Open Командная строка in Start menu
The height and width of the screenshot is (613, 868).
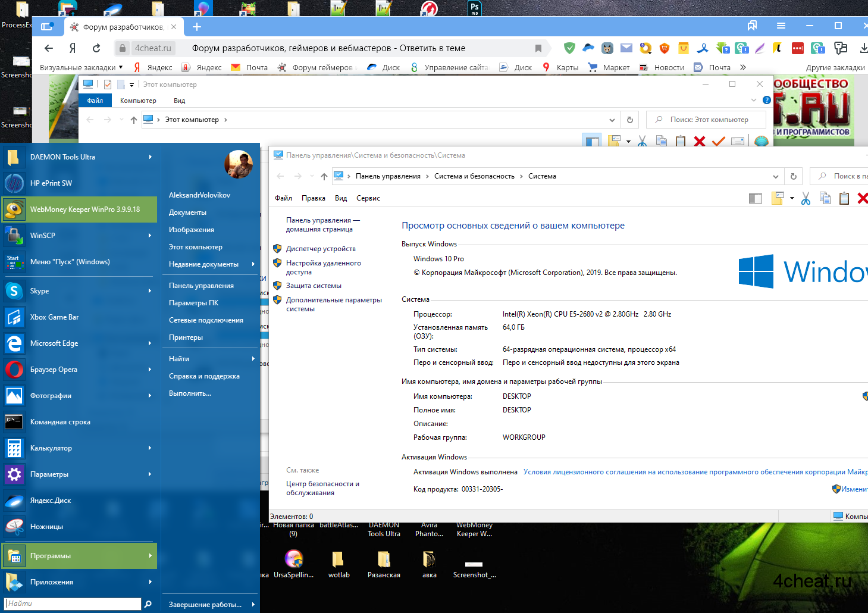coord(79,422)
